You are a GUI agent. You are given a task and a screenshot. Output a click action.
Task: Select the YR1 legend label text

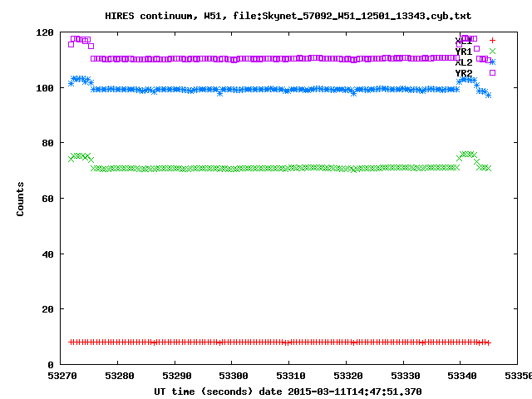(464, 52)
